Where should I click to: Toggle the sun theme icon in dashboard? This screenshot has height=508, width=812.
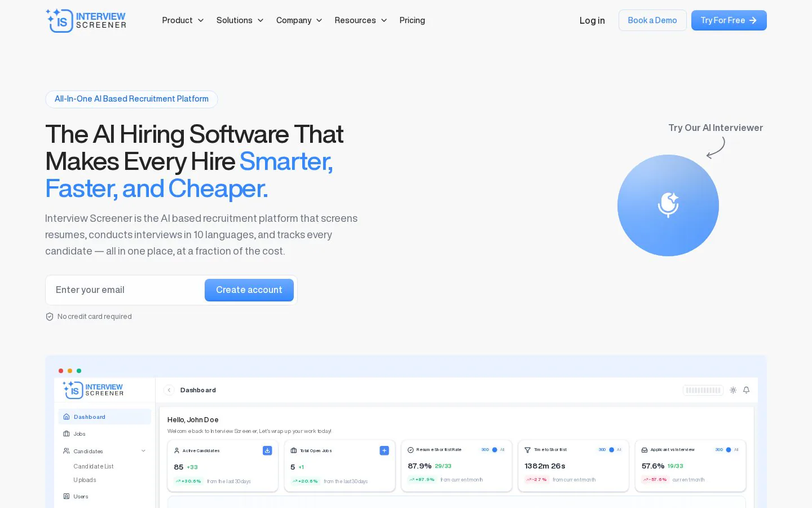pos(733,390)
